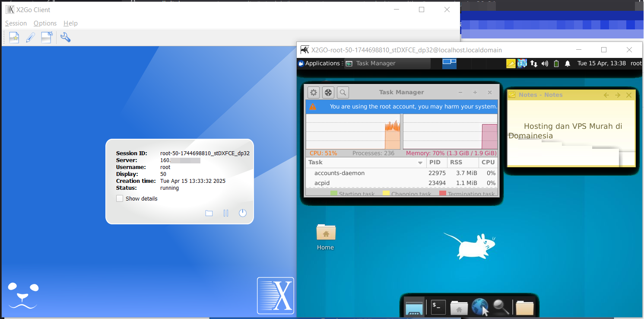
Task: Click the Notes icon in the system tray
Action: coord(511,64)
